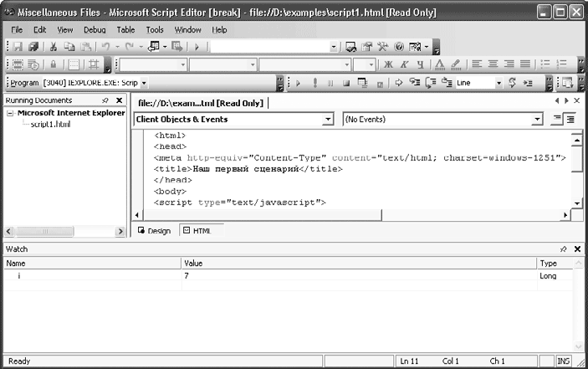Viewport: 588px width, 369px height.
Task: Click the center align text icon
Action: 493,64
